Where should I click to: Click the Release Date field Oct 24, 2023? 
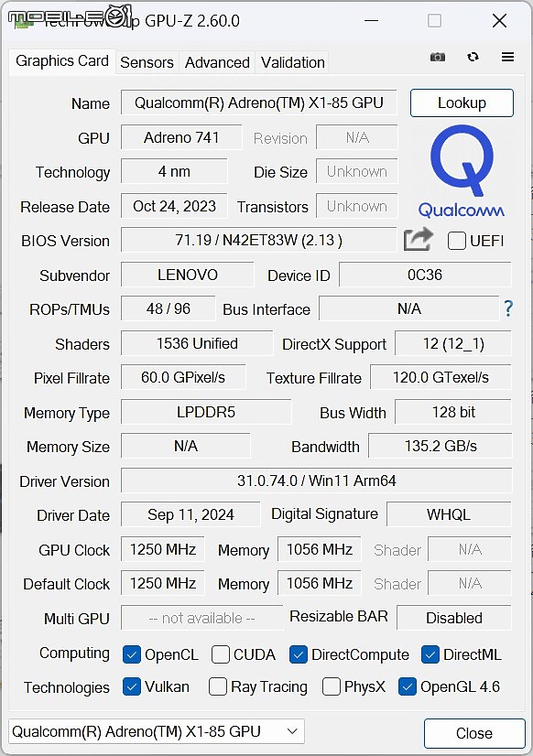[174, 206]
